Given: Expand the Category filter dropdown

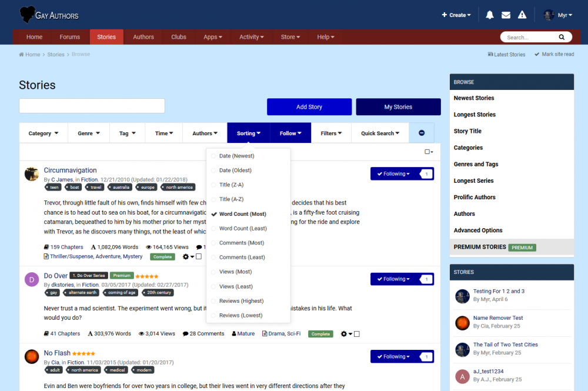Looking at the screenshot, I should (43, 133).
